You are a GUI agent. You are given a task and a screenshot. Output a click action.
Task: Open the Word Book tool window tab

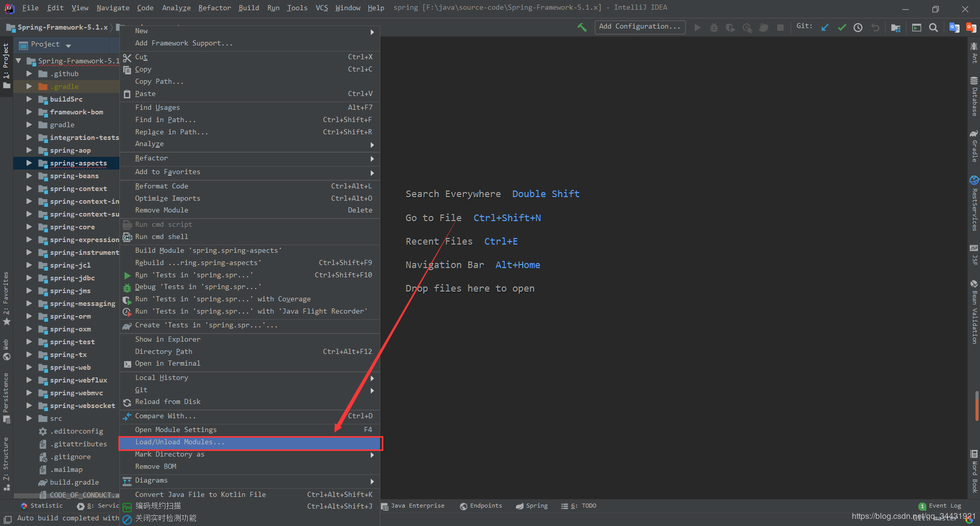tap(974, 471)
